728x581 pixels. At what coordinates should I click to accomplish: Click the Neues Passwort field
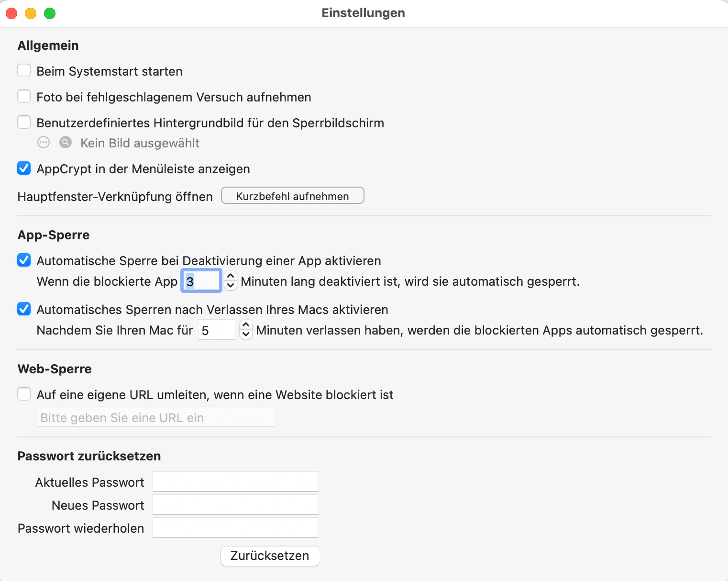pyautogui.click(x=235, y=504)
